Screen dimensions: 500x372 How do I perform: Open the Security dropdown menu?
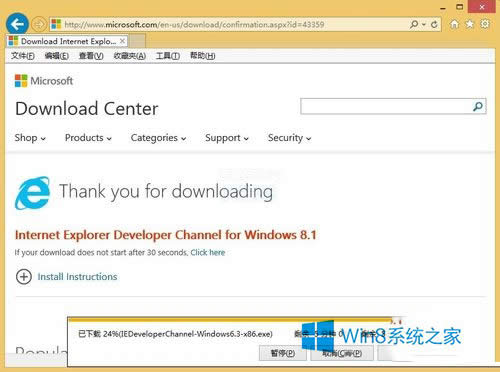(290, 138)
